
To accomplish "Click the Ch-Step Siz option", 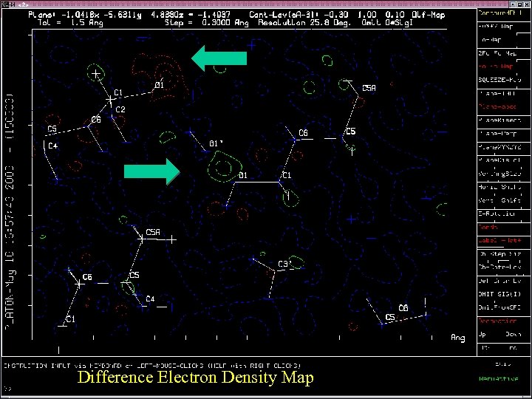I will point(499,253).
